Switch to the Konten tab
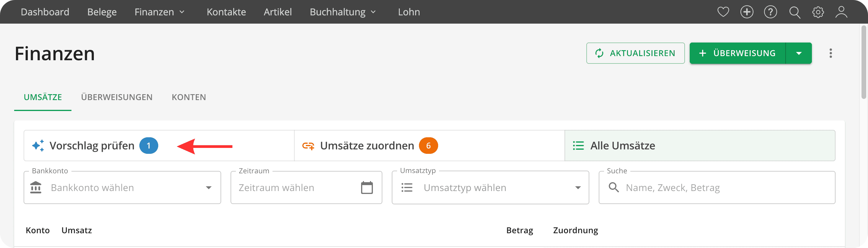 (x=189, y=97)
